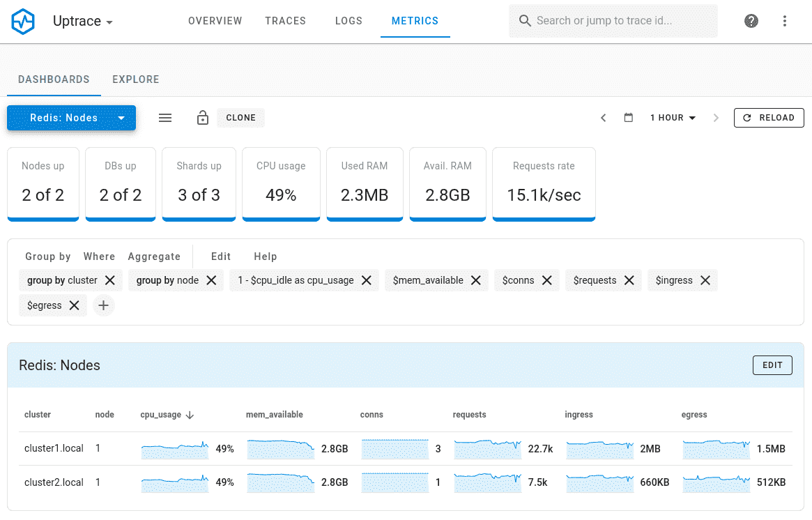
Task: Click the help question mark icon
Action: point(751,21)
